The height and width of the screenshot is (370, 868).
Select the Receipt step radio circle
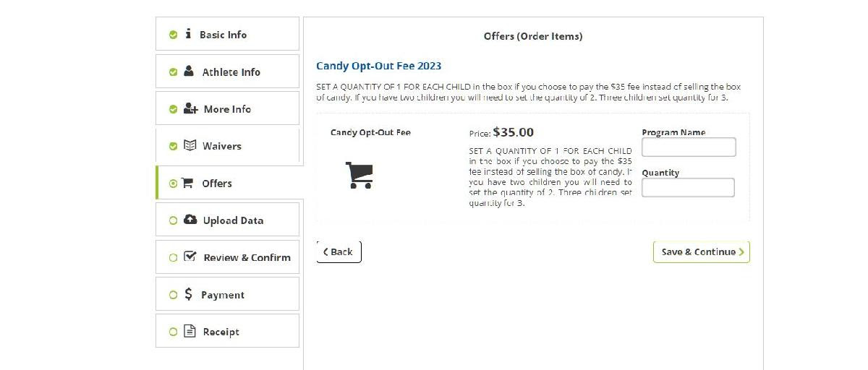pos(173,332)
